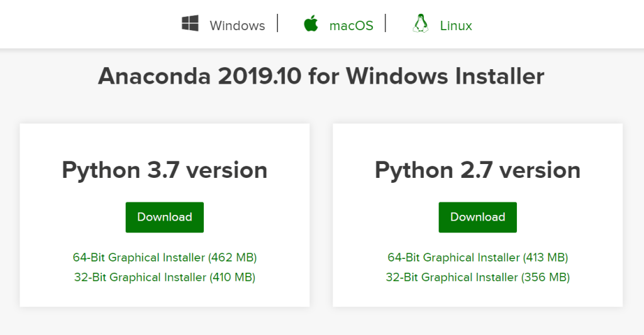Click blank space beside the Python 2.7 Download button
Screen dimensions: 644x335
click(x=566, y=217)
